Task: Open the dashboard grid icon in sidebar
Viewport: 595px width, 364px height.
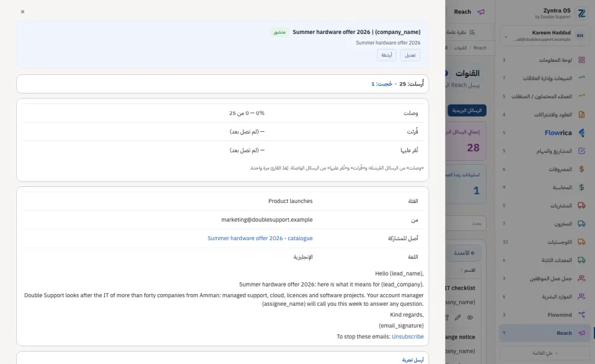Action: point(581,60)
